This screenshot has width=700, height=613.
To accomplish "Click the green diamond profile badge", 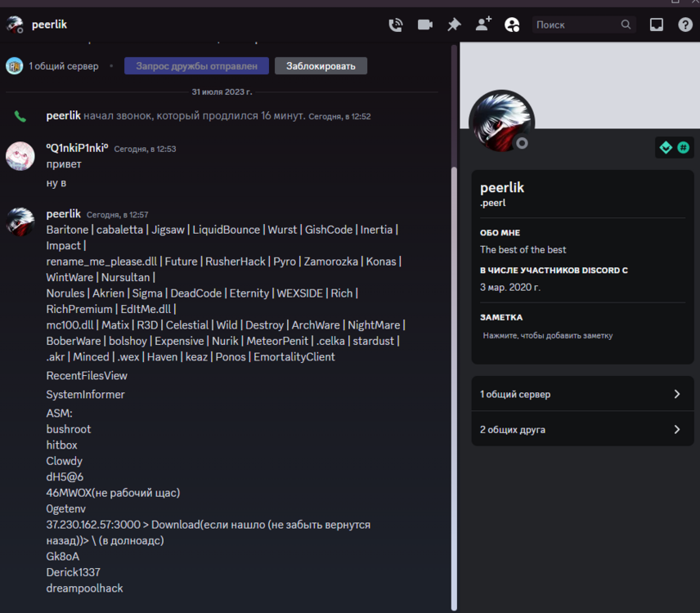I will 666,147.
